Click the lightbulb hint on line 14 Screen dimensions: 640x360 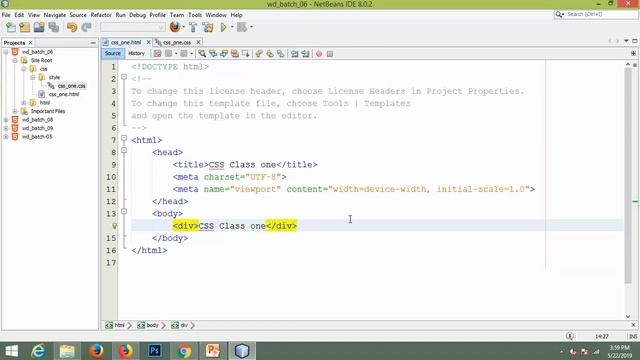[114, 226]
